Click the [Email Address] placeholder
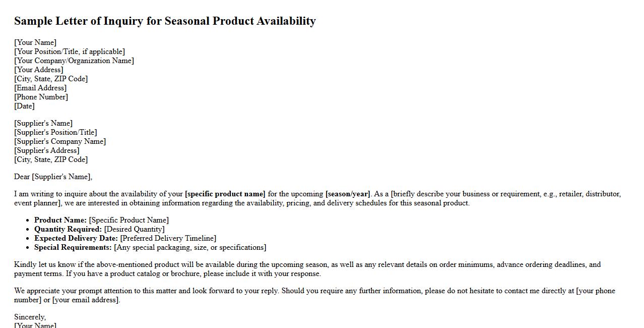The height and width of the screenshot is (328, 644). [40, 88]
